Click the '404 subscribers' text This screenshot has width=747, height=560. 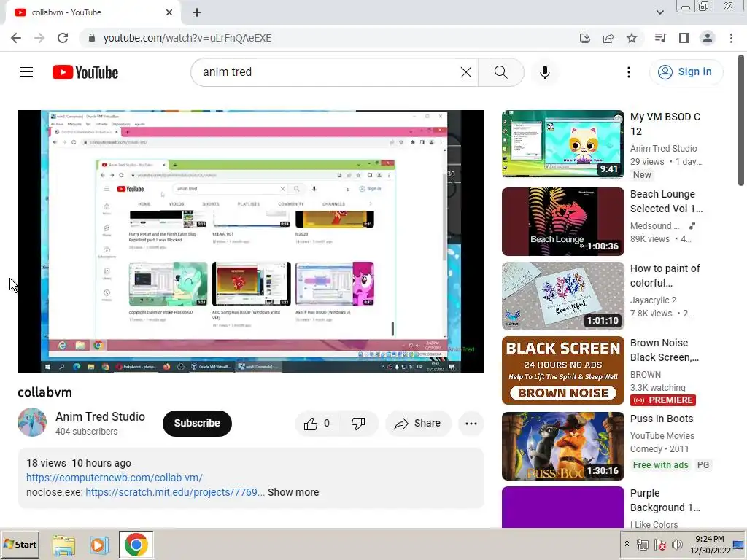(x=86, y=432)
